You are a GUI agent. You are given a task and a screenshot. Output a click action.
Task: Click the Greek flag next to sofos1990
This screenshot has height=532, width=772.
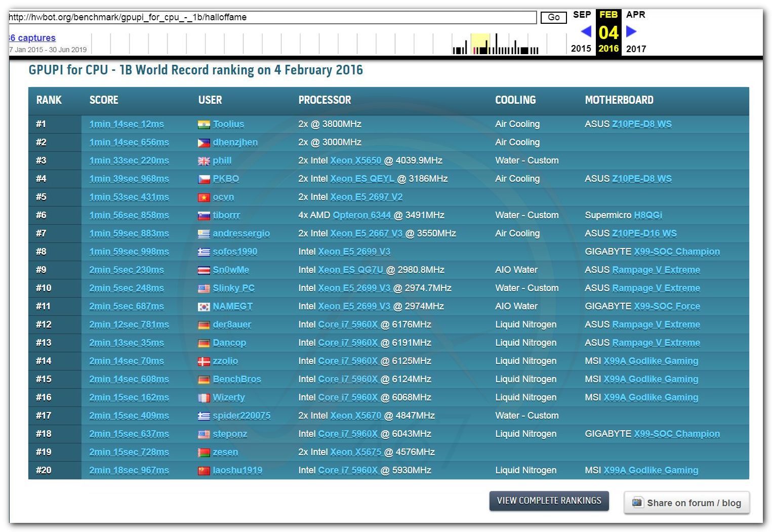tap(204, 252)
